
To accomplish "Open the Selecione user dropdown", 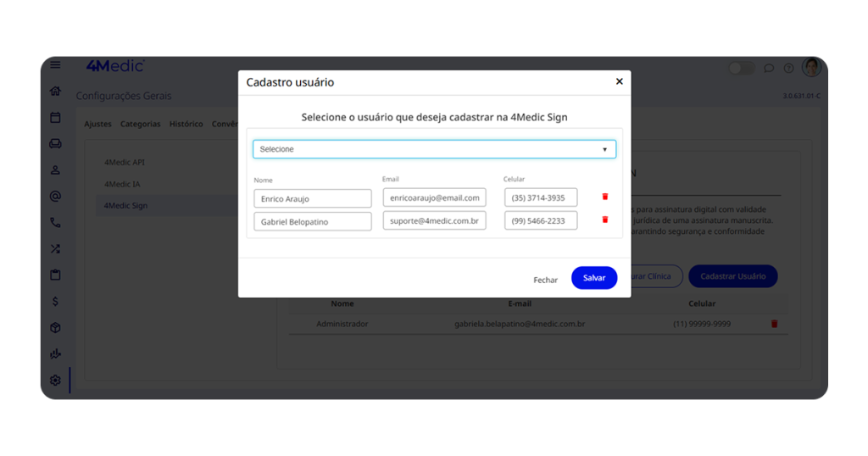I will [x=435, y=149].
